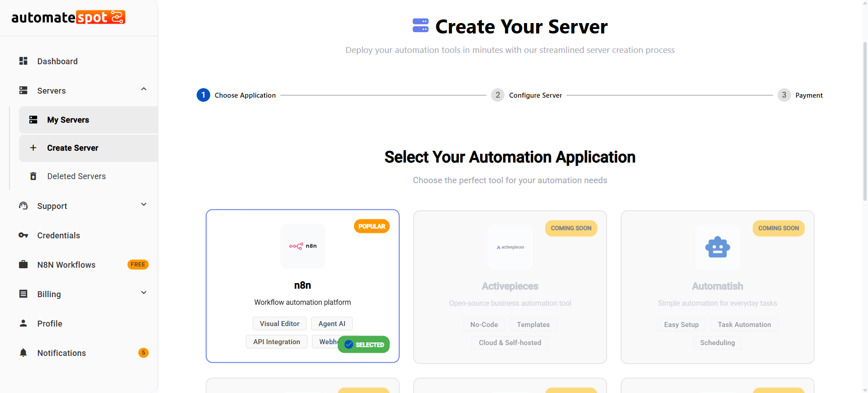
Task: Select step 3 Payment
Action: click(x=800, y=95)
